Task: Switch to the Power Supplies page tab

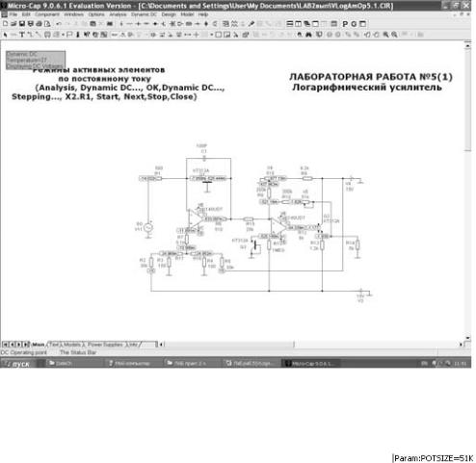Action: click(x=106, y=345)
